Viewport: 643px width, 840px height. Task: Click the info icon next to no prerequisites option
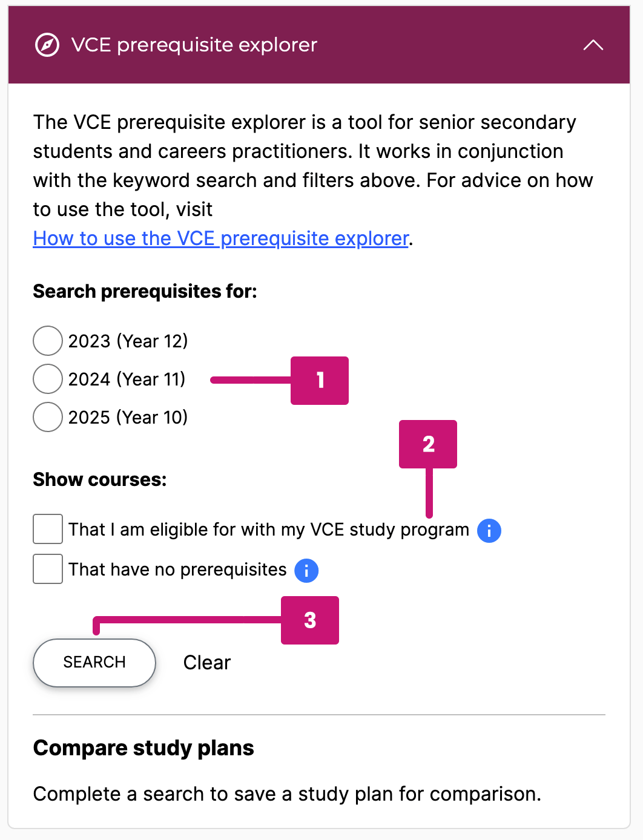pyautogui.click(x=306, y=571)
